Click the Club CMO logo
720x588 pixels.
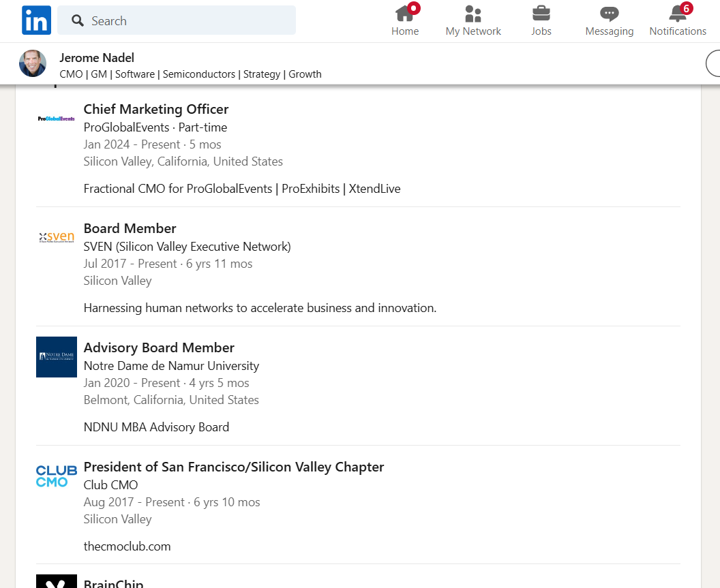tap(57, 476)
